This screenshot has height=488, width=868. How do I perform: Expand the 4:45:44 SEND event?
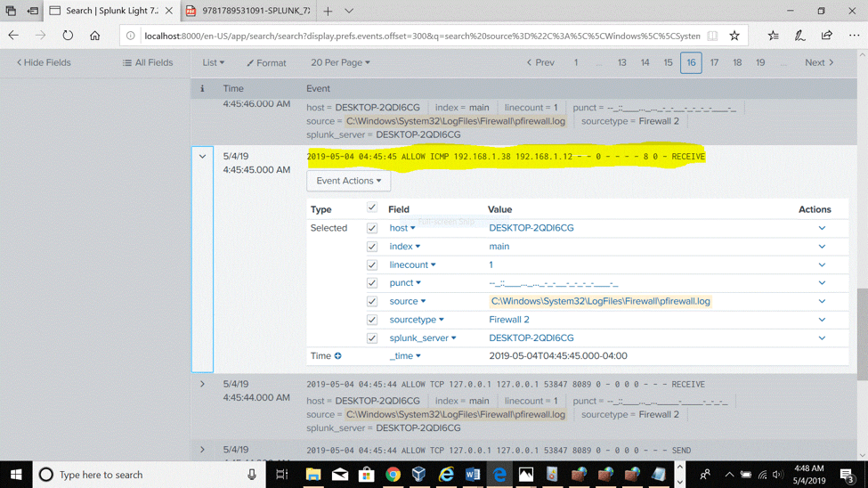click(203, 450)
